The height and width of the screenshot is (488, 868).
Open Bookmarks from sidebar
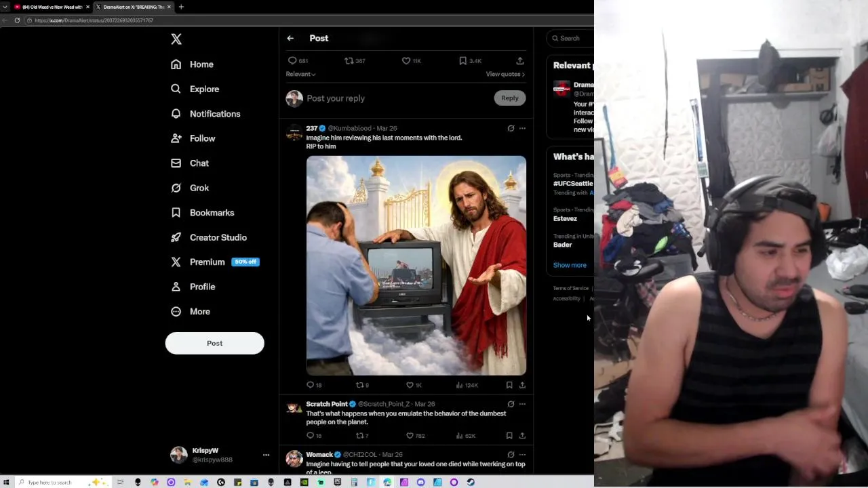[x=203, y=213]
